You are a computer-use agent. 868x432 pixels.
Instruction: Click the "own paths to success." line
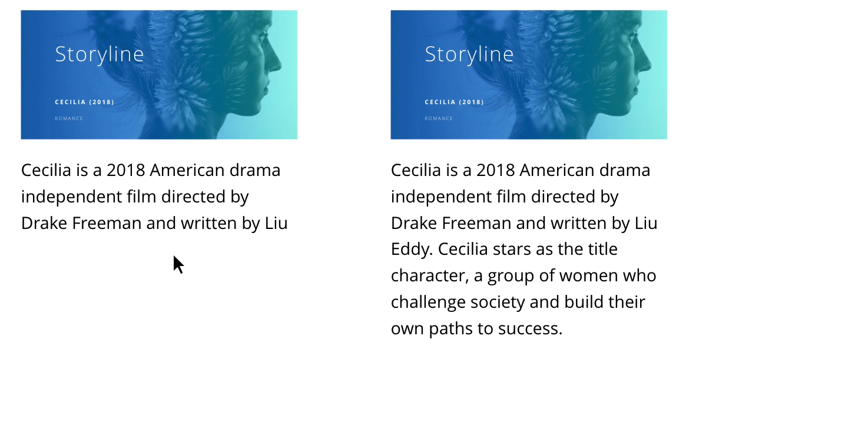coord(477,328)
